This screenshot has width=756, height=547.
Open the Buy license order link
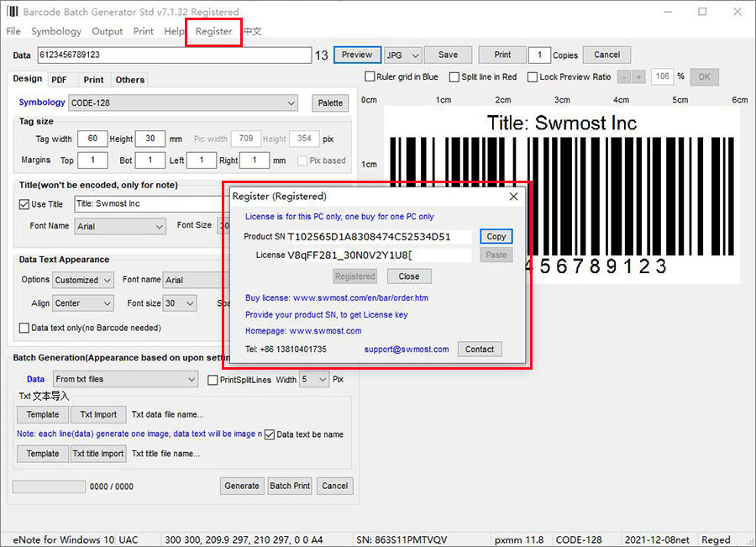[360, 298]
